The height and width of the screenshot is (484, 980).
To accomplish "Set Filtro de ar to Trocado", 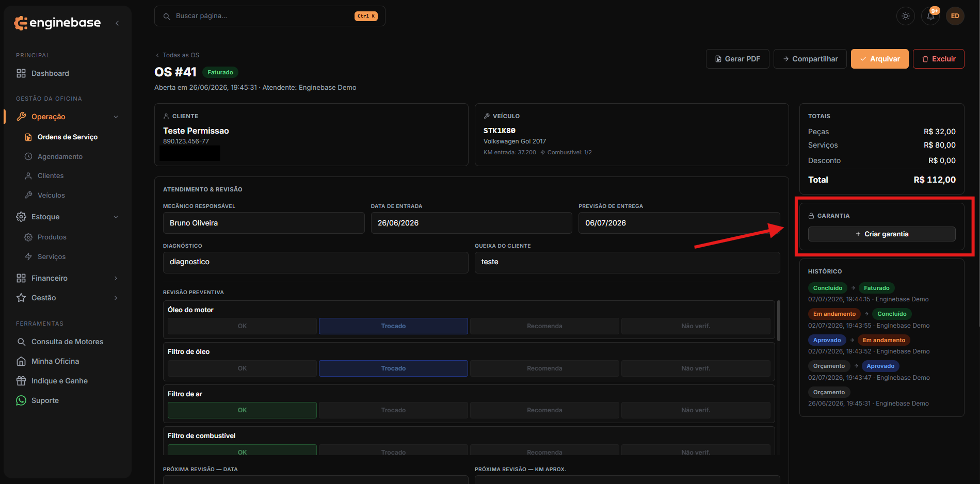I will click(x=393, y=410).
